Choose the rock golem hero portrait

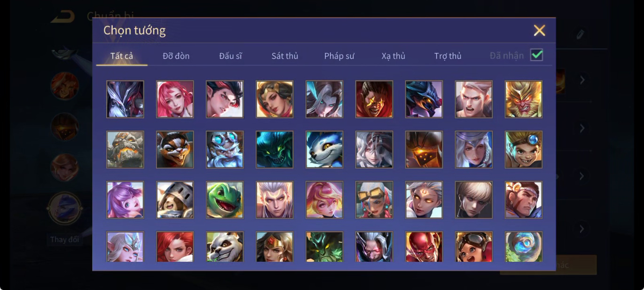pos(125,149)
